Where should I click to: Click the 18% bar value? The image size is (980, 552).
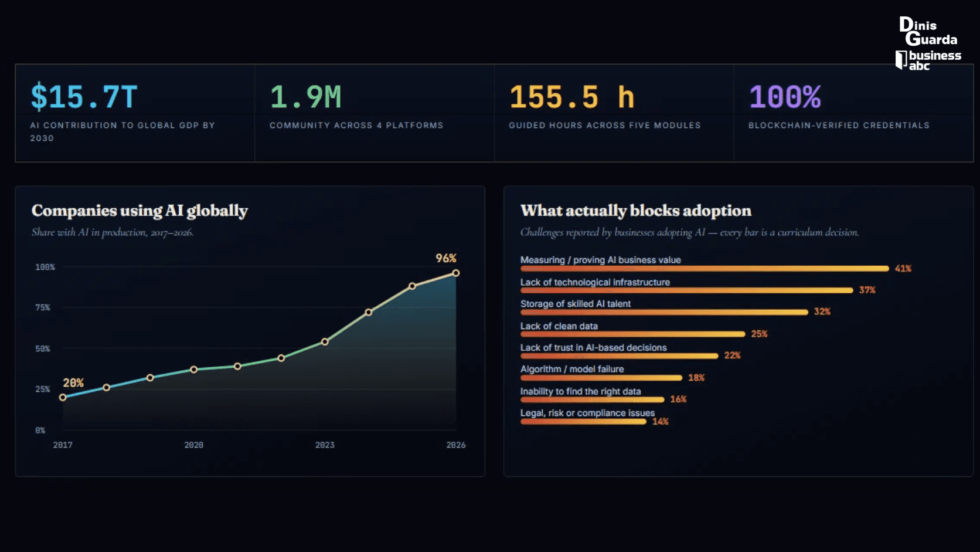click(696, 378)
